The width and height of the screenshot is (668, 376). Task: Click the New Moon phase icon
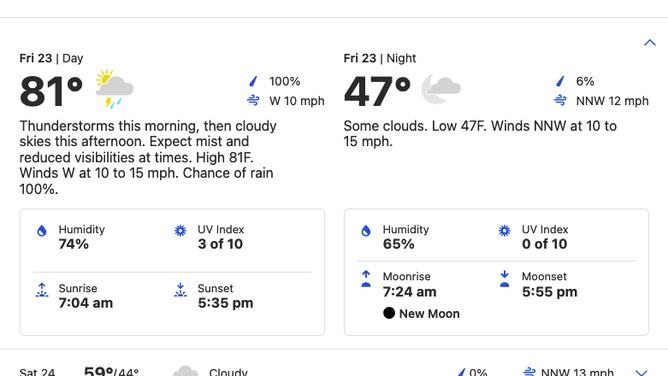tap(389, 313)
